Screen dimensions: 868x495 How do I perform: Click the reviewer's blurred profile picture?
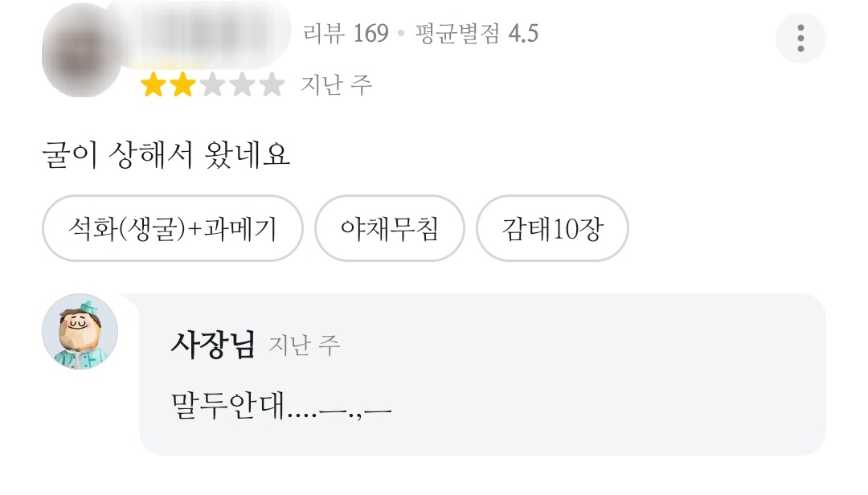coord(80,50)
